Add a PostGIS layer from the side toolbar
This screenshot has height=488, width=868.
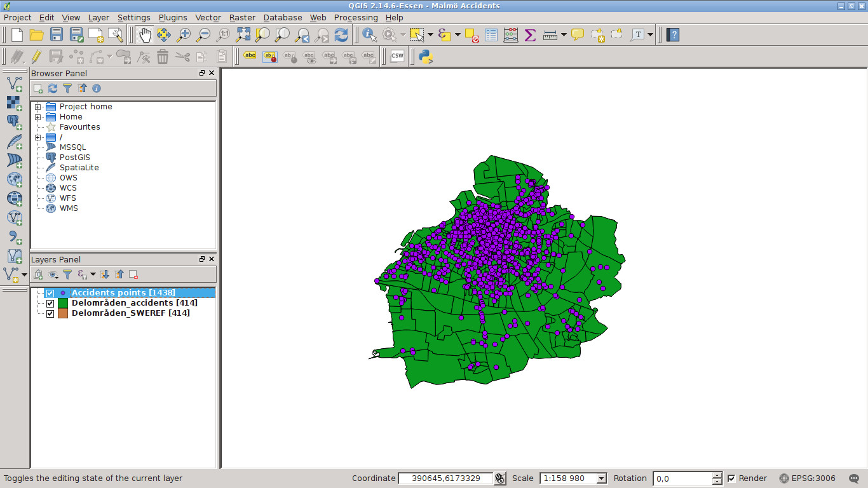[x=14, y=122]
